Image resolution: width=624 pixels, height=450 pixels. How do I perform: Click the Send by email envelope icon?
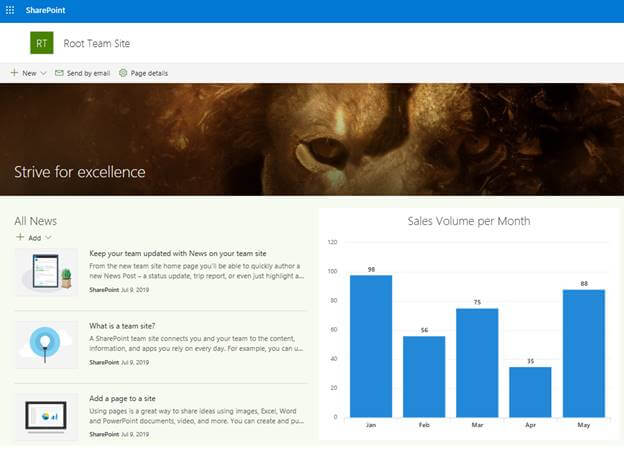[59, 73]
